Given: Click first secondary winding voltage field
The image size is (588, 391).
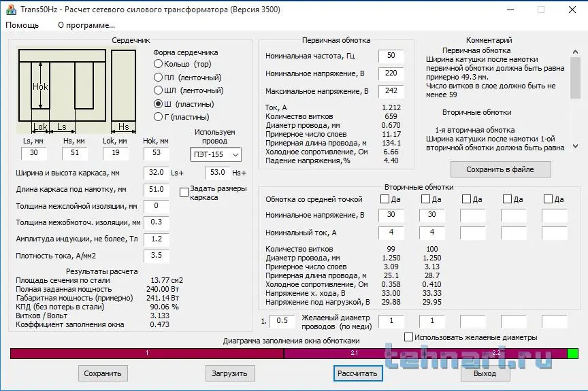Looking at the screenshot, I should pyautogui.click(x=391, y=215).
